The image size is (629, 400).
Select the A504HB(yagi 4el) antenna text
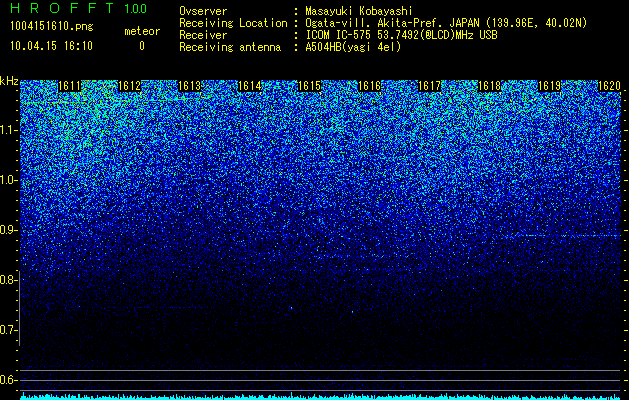[x=353, y=47]
